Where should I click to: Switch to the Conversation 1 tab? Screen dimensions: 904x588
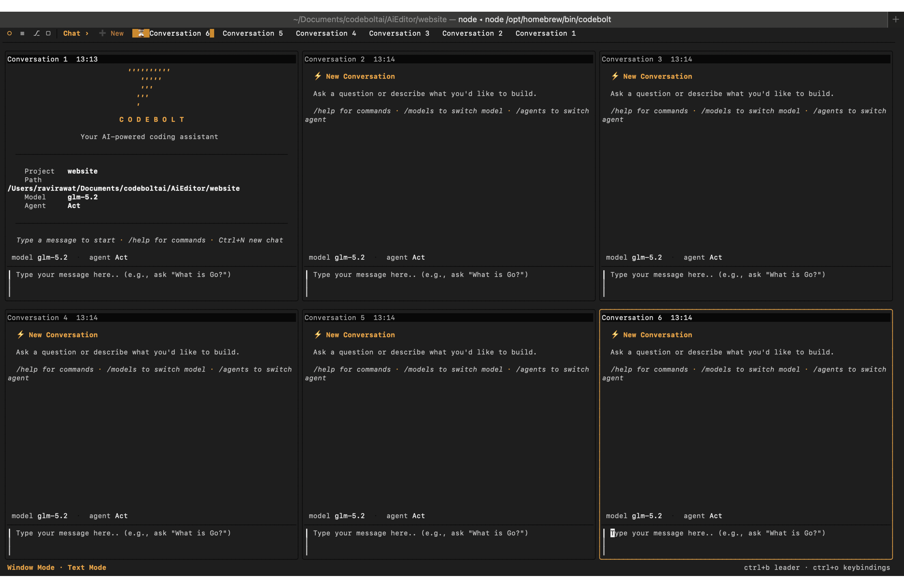point(545,34)
